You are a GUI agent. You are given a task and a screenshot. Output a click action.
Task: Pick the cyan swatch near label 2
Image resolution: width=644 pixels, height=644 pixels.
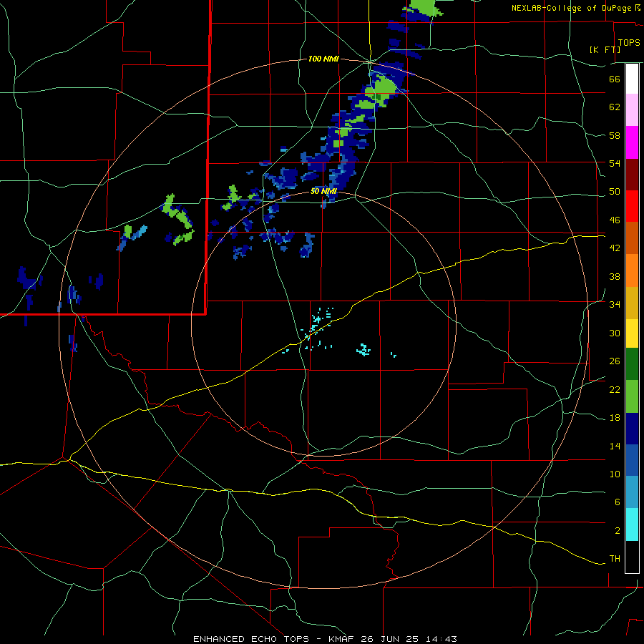click(632, 525)
